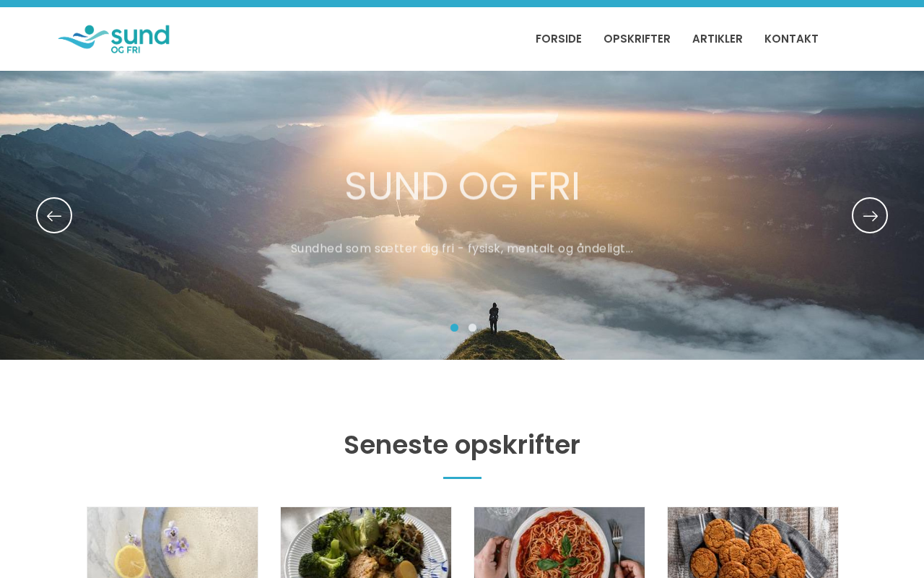Select the second slider pagination dot
The width and height of the screenshot is (924, 578).
[x=473, y=328]
